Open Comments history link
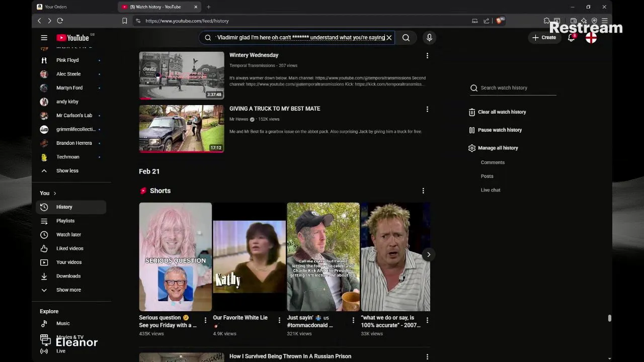644x362 pixels. 493,162
